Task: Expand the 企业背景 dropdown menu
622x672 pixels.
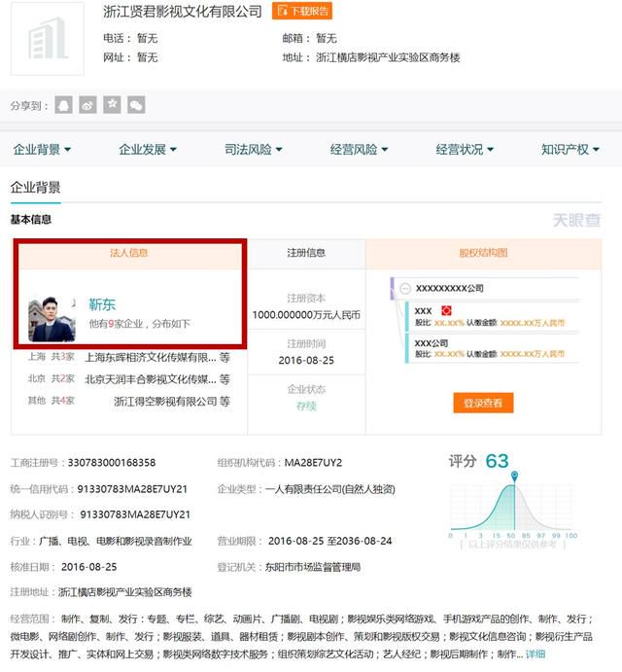Action: (42, 150)
